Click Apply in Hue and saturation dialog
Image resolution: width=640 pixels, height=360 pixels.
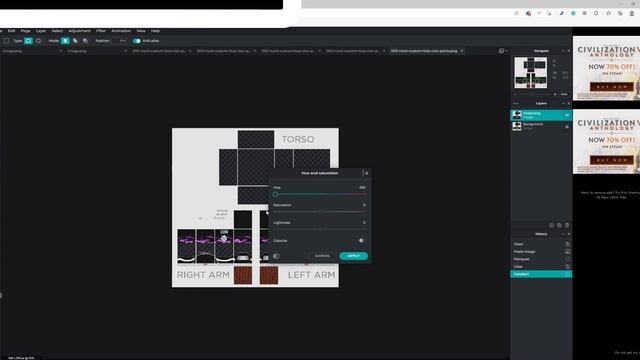click(x=353, y=256)
